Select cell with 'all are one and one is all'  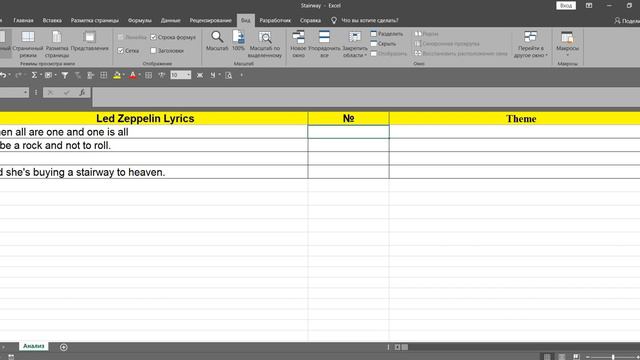[153, 132]
